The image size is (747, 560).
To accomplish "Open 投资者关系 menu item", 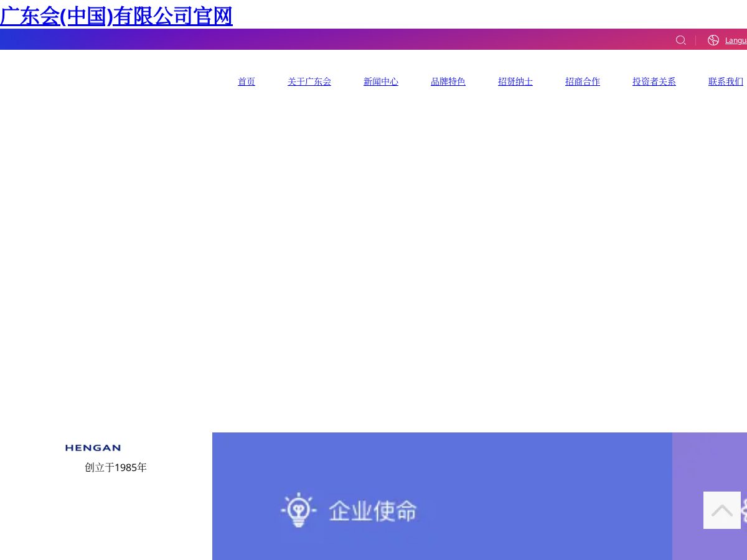I will [654, 82].
